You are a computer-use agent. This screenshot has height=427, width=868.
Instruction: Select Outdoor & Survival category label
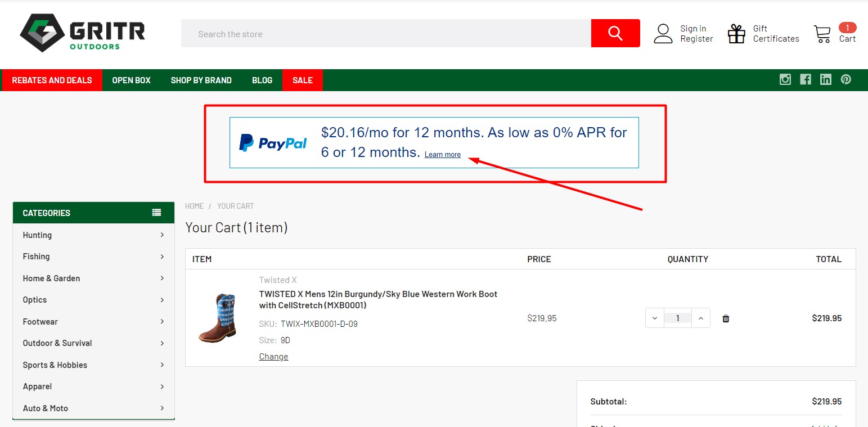pos(57,343)
